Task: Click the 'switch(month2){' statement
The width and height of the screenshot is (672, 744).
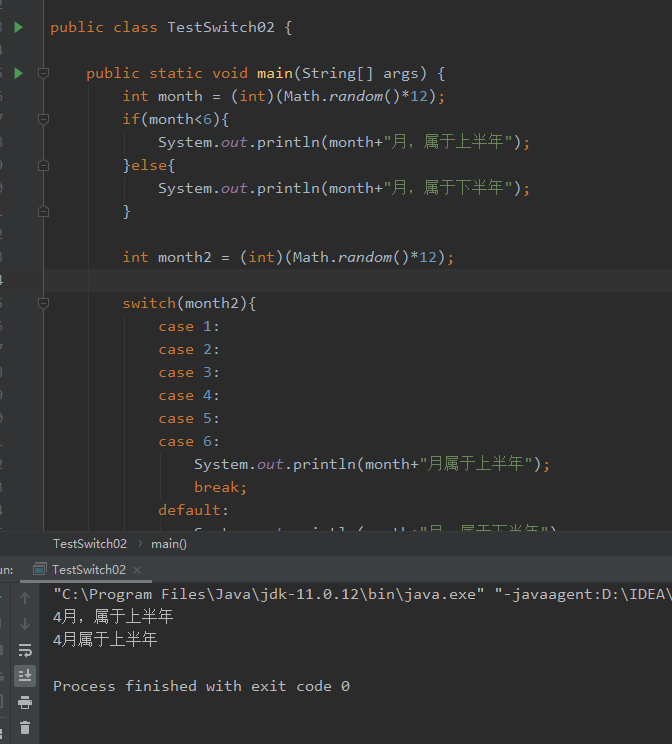Action: point(189,303)
